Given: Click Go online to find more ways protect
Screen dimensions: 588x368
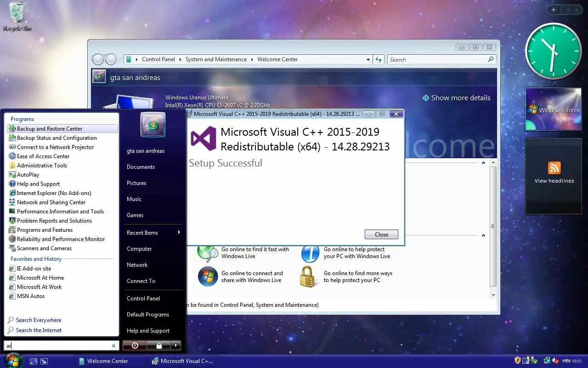Looking at the screenshot, I should click(x=346, y=276).
